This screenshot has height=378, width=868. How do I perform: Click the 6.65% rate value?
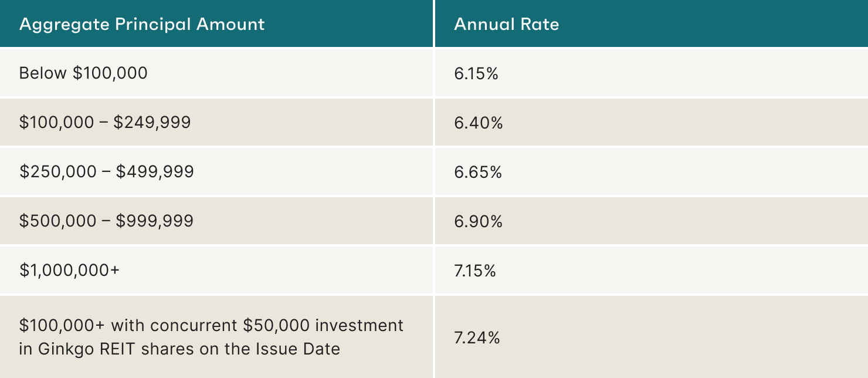coord(477,172)
